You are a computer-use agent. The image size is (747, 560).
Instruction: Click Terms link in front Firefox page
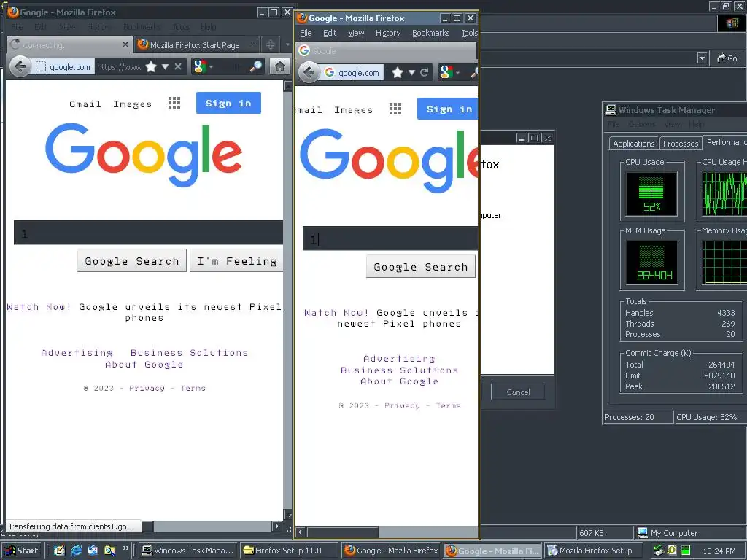point(449,405)
